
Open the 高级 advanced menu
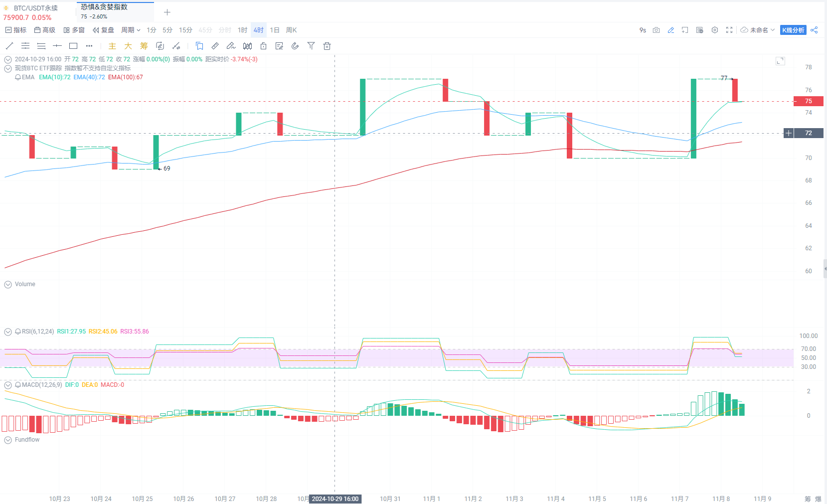click(45, 30)
